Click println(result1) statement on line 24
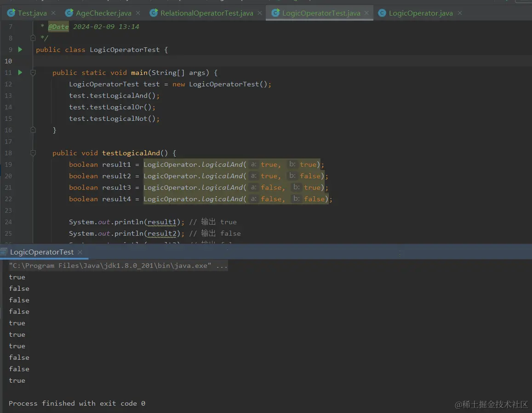532x413 pixels. click(126, 222)
